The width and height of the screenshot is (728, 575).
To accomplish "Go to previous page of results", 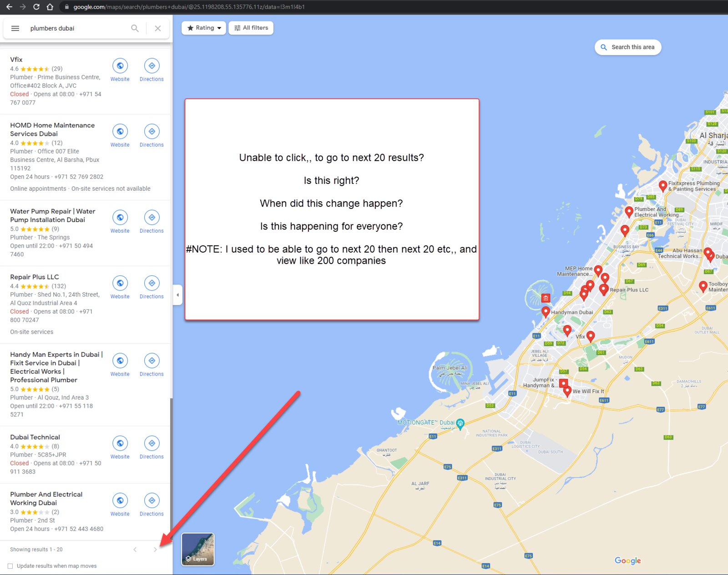I will 135,550.
